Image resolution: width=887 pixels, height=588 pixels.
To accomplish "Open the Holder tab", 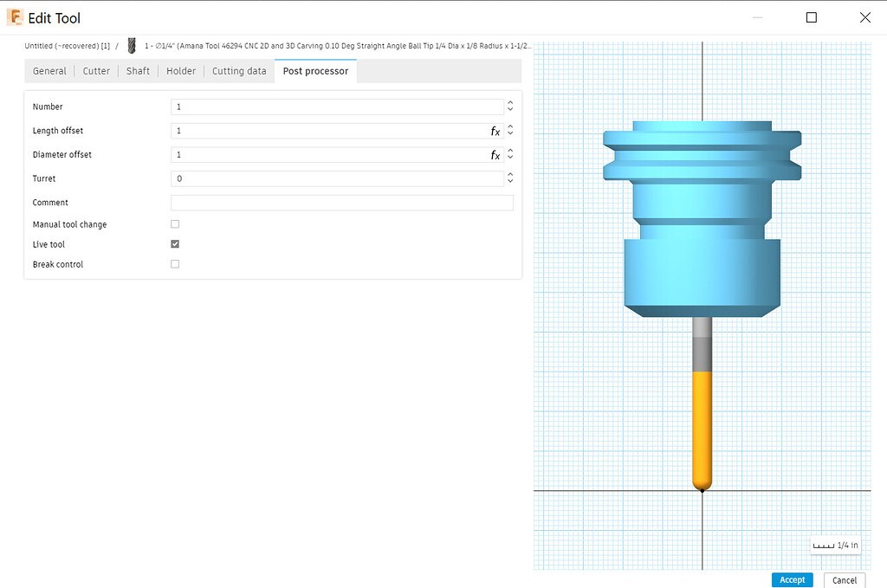I will tap(180, 70).
